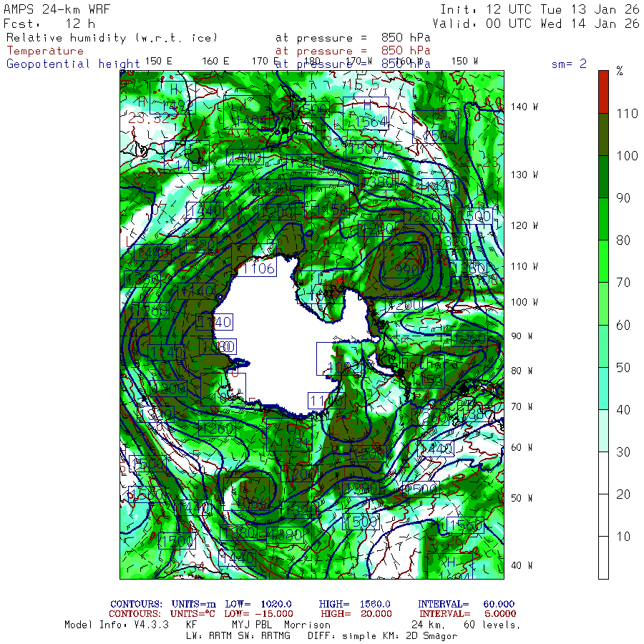Click the '150 W' longitude label at top

(x=465, y=62)
